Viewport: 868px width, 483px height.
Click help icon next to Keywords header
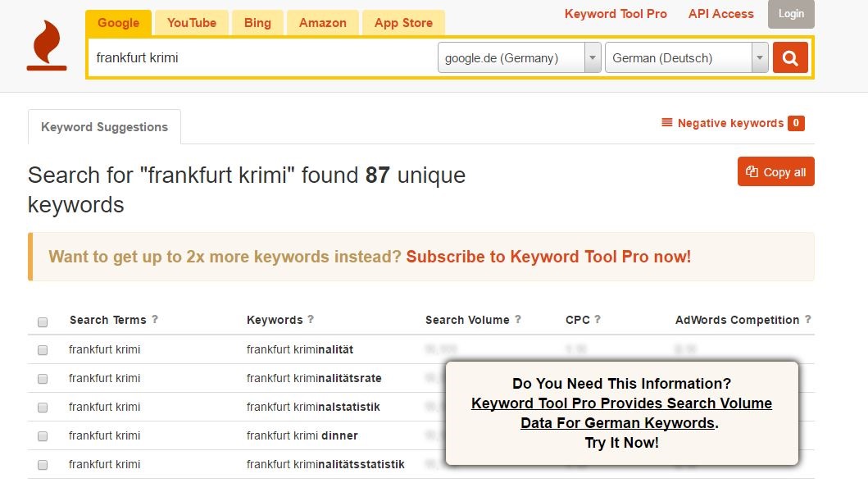click(311, 320)
